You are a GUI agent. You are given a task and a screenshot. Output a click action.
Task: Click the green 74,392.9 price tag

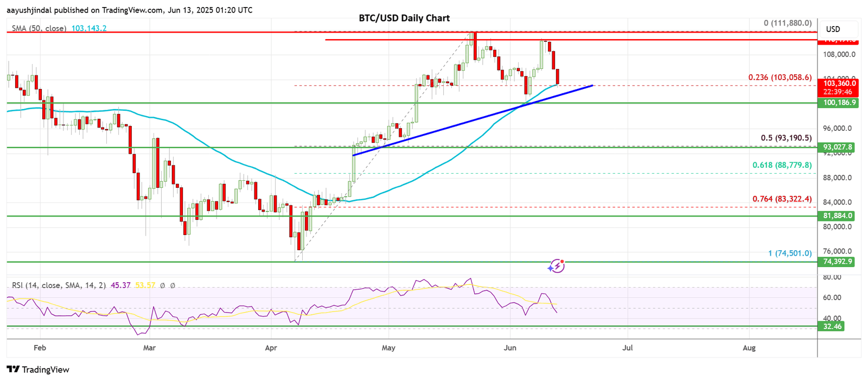[839, 262]
